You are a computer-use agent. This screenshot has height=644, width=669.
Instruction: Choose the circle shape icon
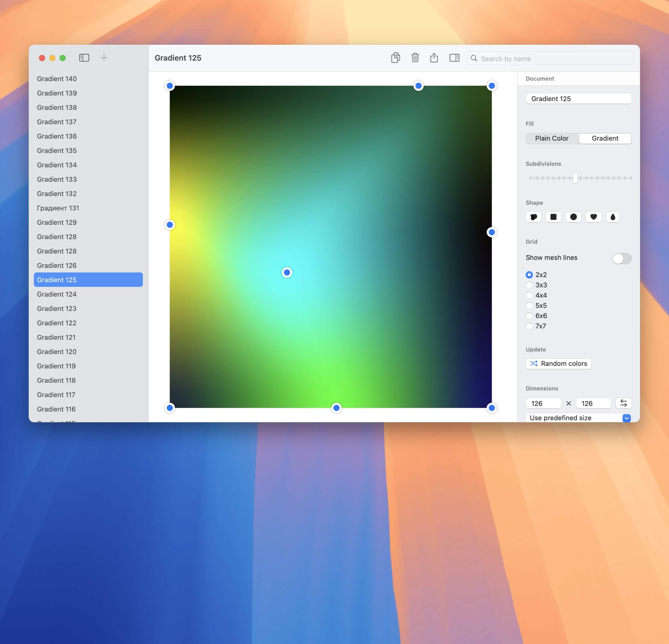coord(573,217)
